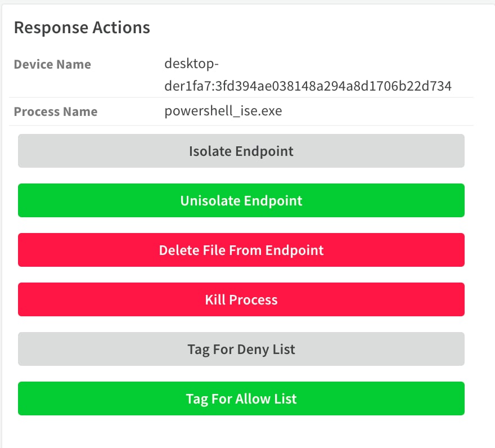Select the Device Name field label
Viewport: 495px width, 448px height.
coord(52,65)
